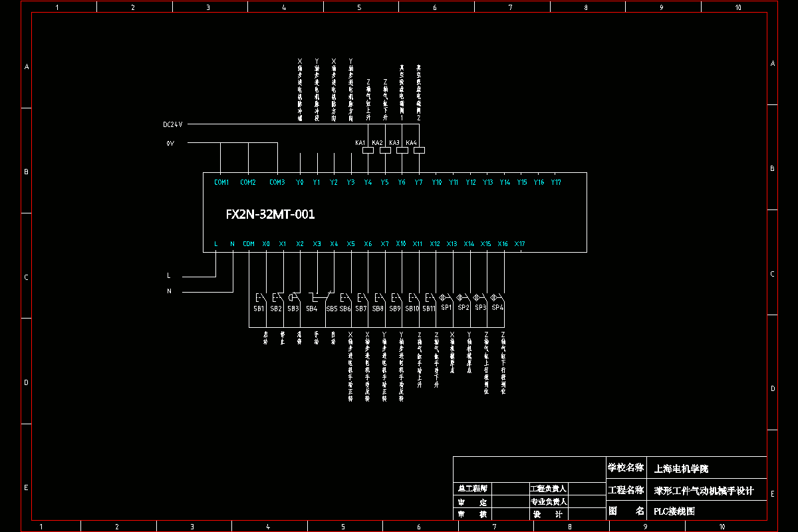Click input terminal X0 label
Image resolution: width=798 pixels, height=532 pixels.
(x=266, y=244)
